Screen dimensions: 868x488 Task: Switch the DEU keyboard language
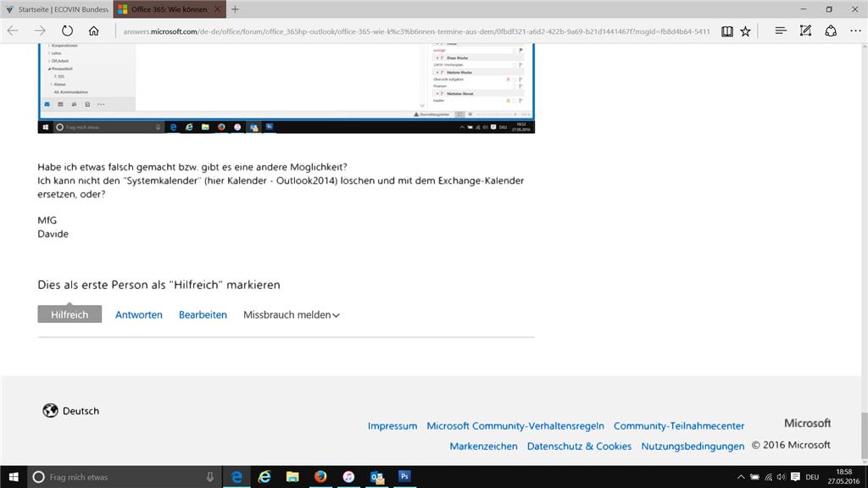[x=812, y=477]
